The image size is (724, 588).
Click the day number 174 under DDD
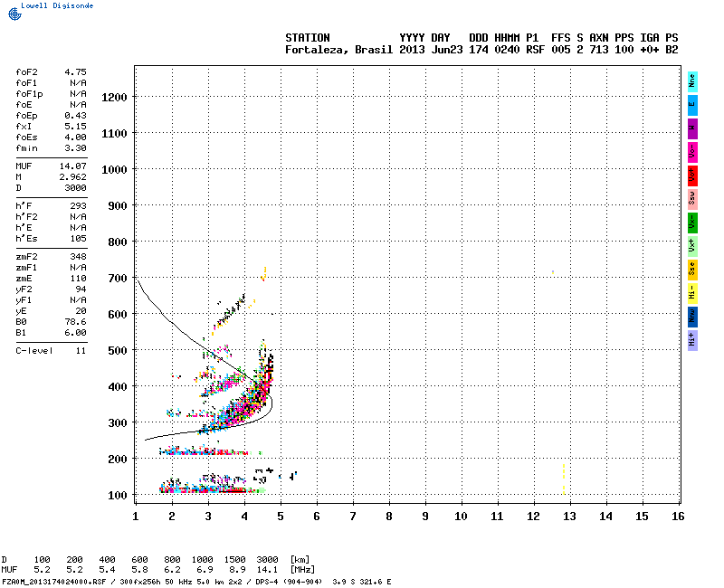pyautogui.click(x=479, y=50)
